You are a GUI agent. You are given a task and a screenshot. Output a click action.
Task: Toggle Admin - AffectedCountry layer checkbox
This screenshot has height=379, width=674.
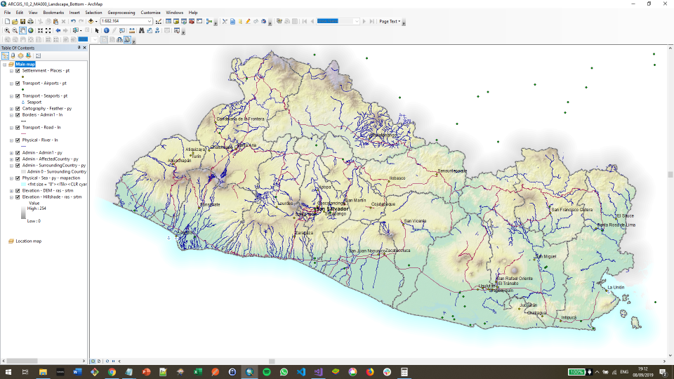coord(18,159)
